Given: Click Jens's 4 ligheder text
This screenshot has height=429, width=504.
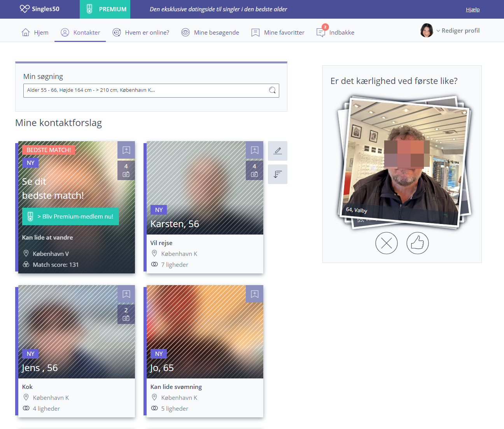Looking at the screenshot, I should click(46, 408).
